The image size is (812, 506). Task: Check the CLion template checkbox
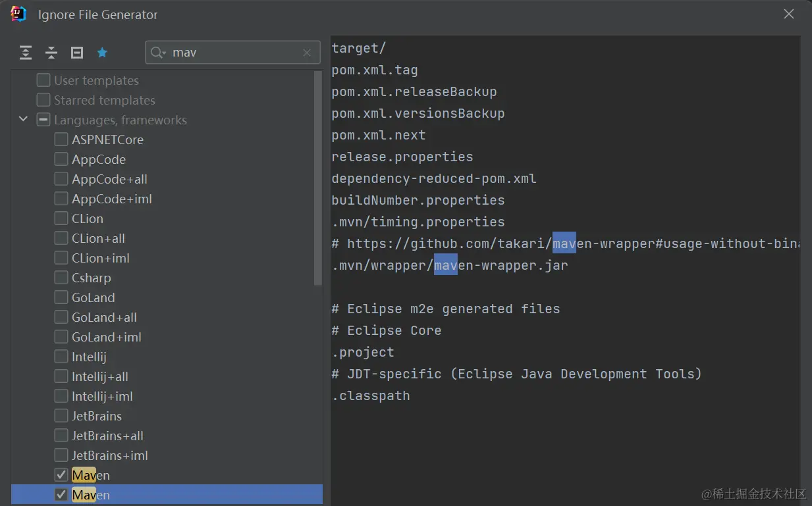(x=61, y=218)
